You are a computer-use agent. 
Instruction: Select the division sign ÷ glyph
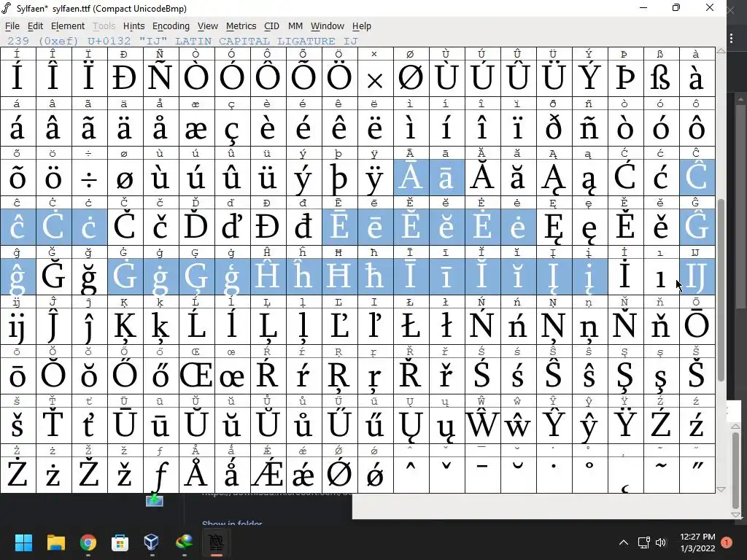(x=90, y=177)
